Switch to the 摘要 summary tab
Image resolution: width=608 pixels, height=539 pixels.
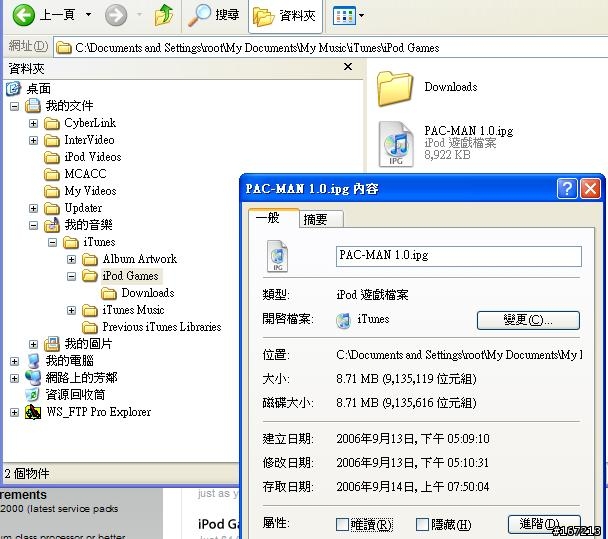(321, 219)
